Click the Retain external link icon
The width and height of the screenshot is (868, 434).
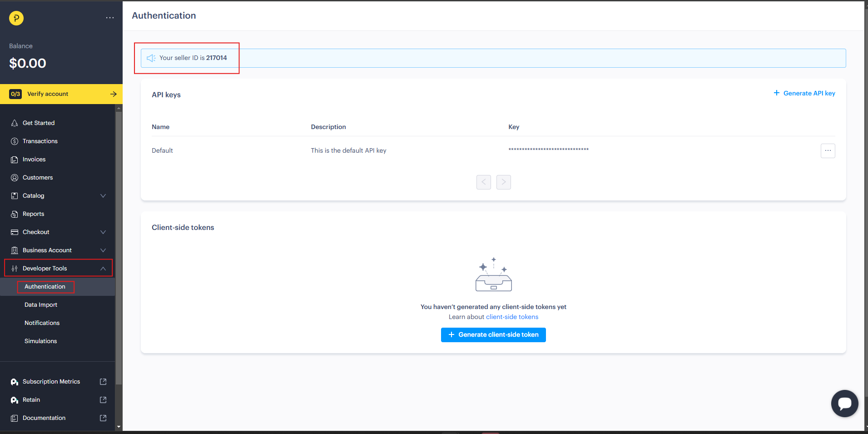pos(103,400)
